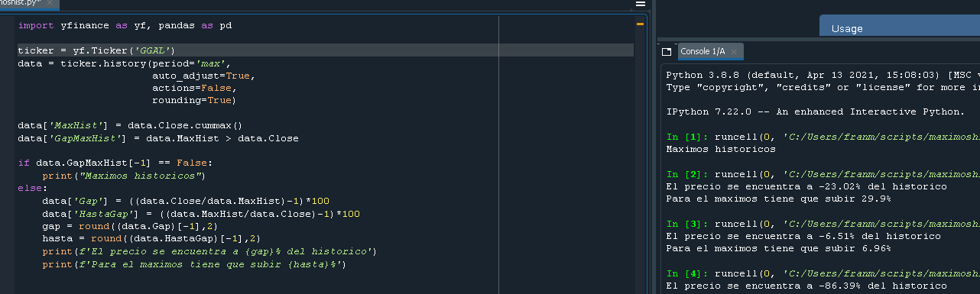
Task: Click the print 'Para el maximos' code line
Action: click(x=195, y=264)
